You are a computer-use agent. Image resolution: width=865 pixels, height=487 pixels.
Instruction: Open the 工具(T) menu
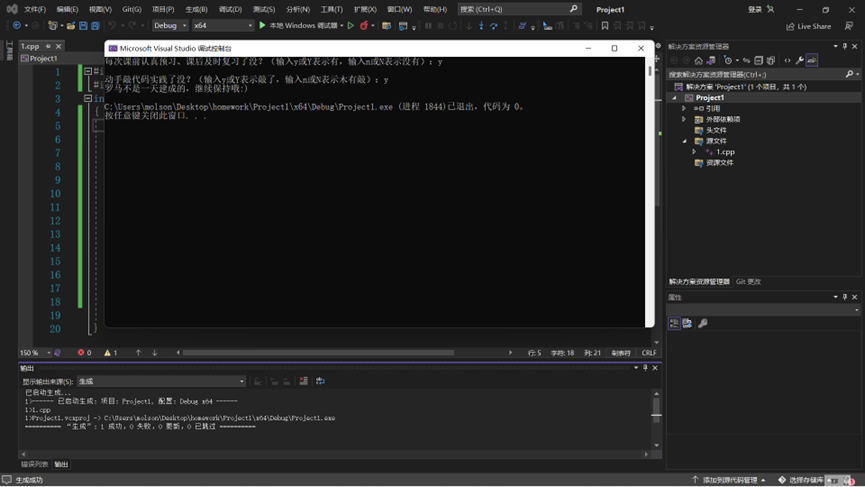coord(332,9)
